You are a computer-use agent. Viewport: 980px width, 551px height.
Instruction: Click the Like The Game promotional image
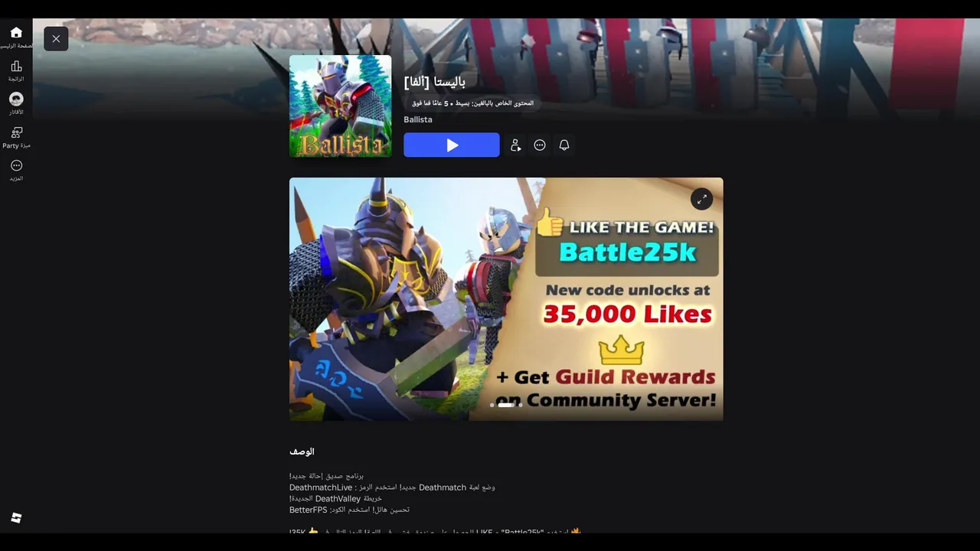point(506,299)
